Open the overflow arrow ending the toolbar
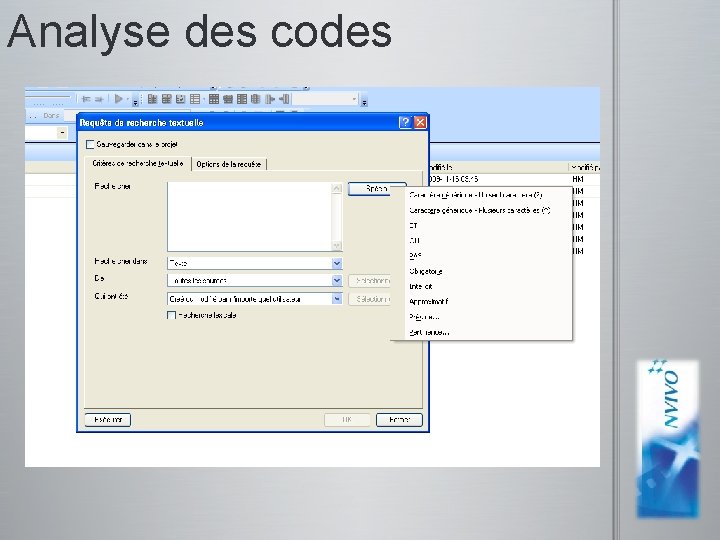 point(364,101)
